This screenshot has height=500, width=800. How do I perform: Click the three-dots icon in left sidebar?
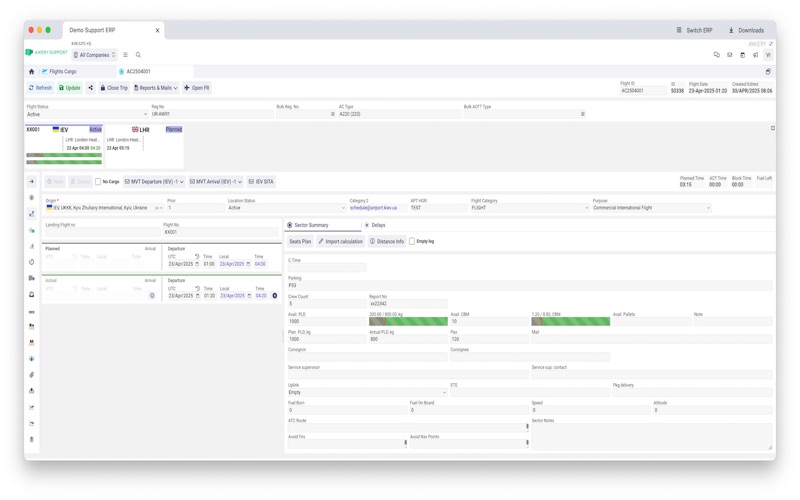[x=32, y=312]
